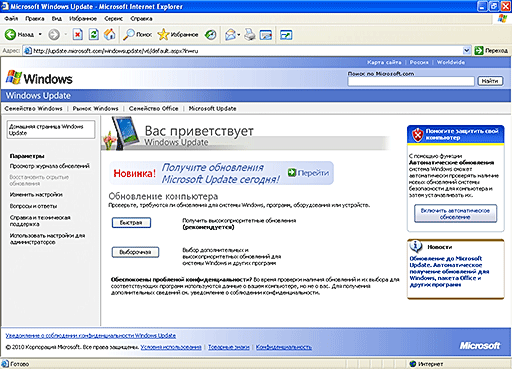Viewport: 512px width, 369px height.
Task: Click the Microsoft.com search input field
Action: (411, 81)
